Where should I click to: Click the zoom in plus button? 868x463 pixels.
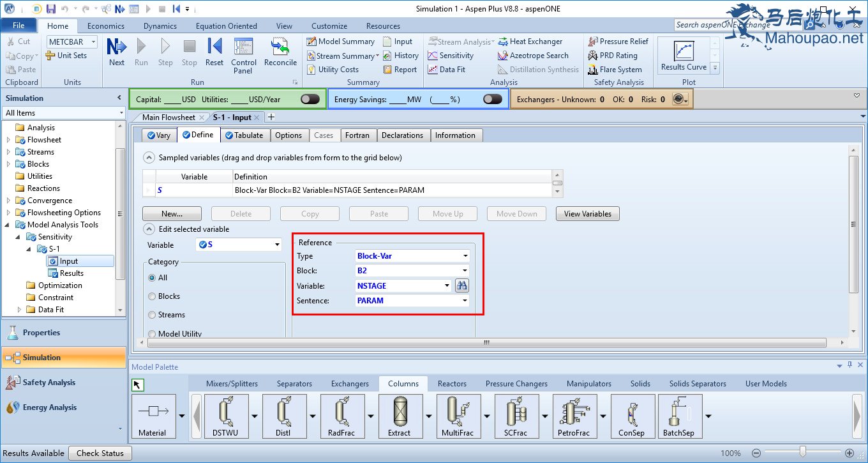[x=849, y=453]
